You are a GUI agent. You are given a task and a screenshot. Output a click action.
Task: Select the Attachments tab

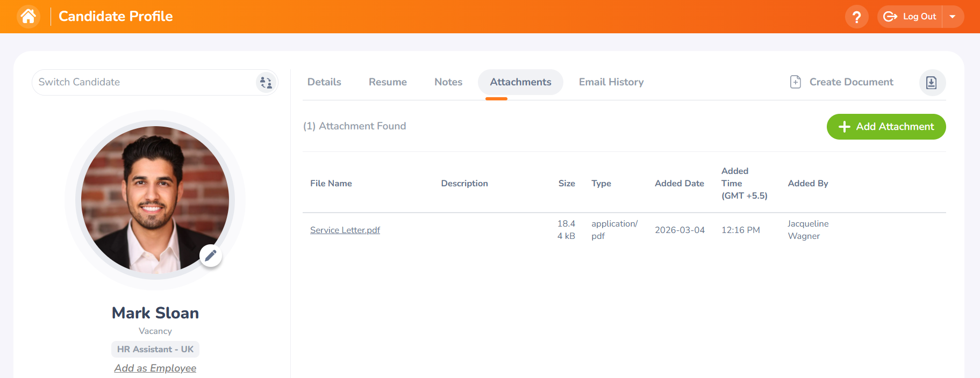pos(520,82)
